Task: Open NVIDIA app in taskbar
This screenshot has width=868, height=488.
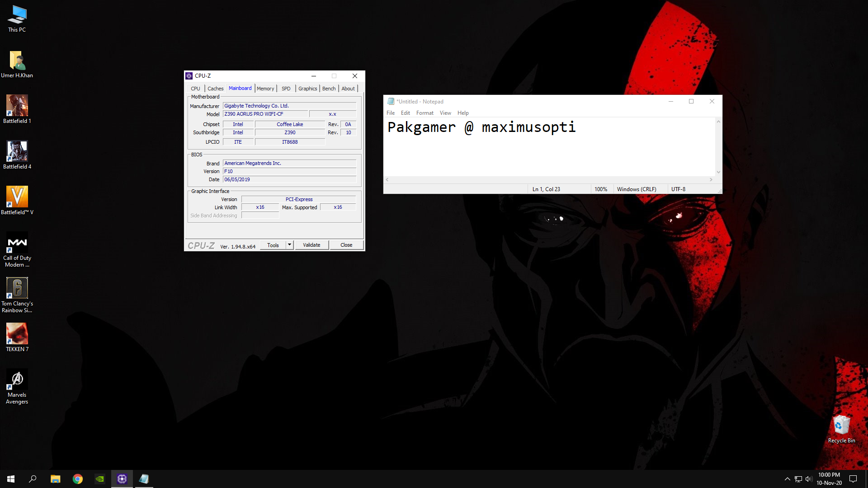Action: pos(100,479)
